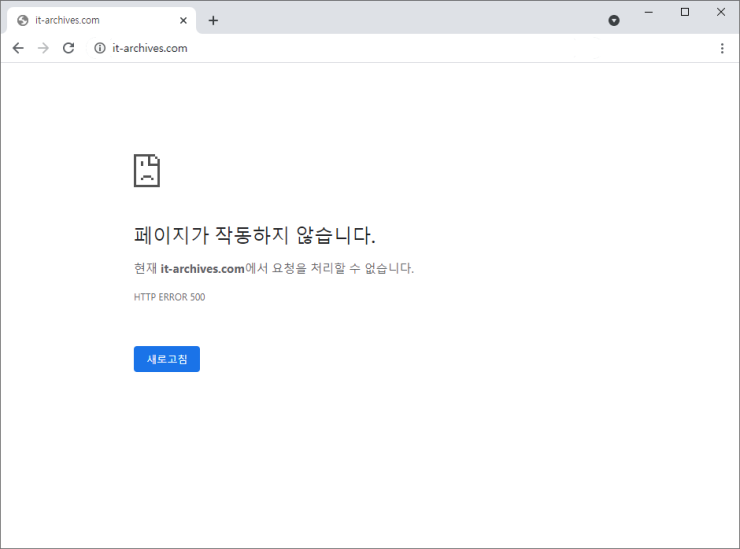
Task: Click the HTTP ERROR 500 text
Action: (169, 297)
